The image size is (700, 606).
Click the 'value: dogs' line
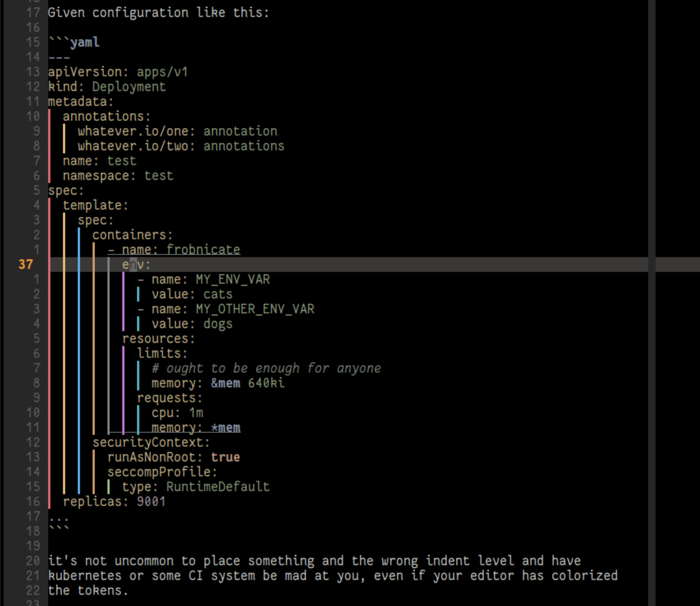pyautogui.click(x=192, y=324)
